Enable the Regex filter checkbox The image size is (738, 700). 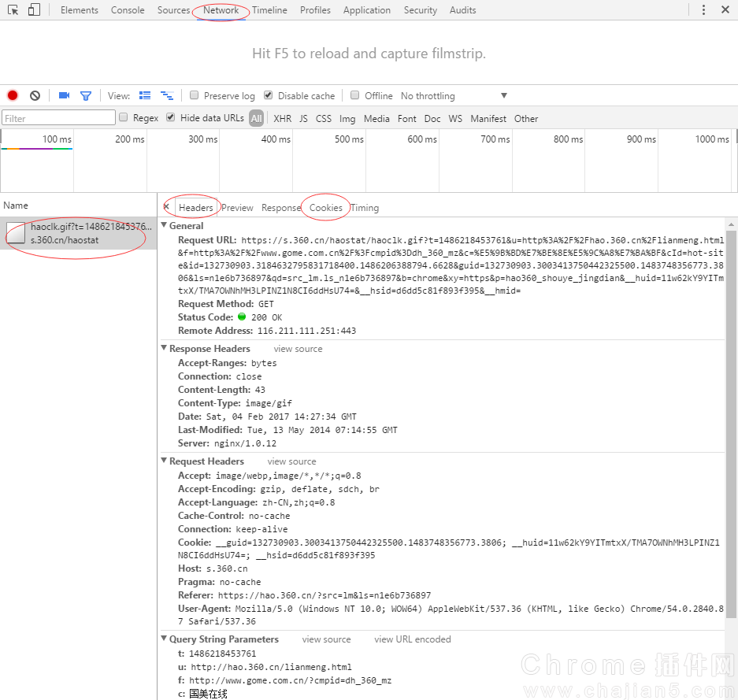pyautogui.click(x=123, y=117)
